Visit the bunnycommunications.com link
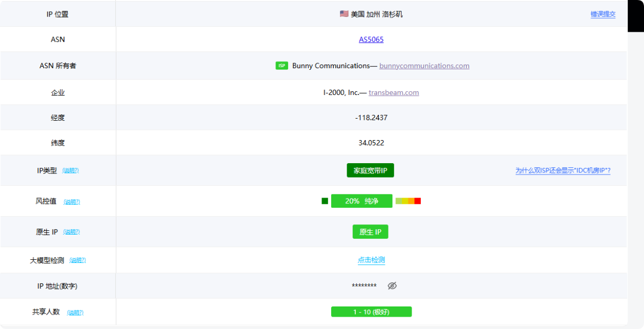This screenshot has width=644, height=329. click(x=424, y=65)
